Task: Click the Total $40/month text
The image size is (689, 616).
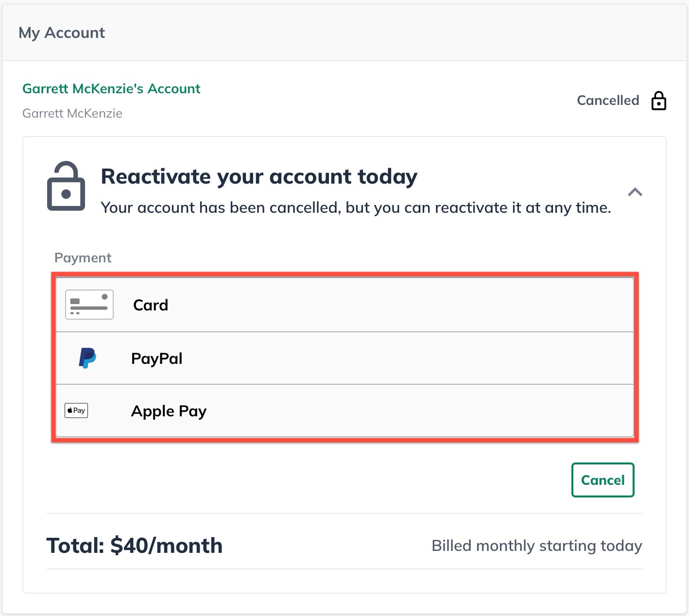Action: [x=134, y=545]
